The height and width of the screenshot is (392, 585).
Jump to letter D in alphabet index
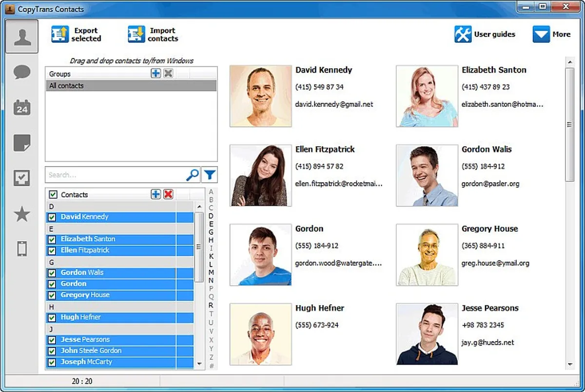tap(211, 216)
